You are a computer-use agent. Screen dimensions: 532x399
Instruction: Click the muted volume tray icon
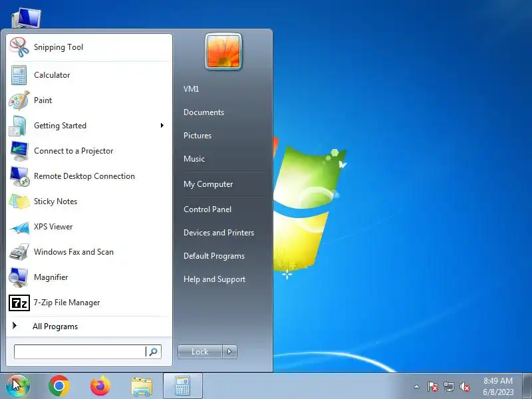coord(465,386)
